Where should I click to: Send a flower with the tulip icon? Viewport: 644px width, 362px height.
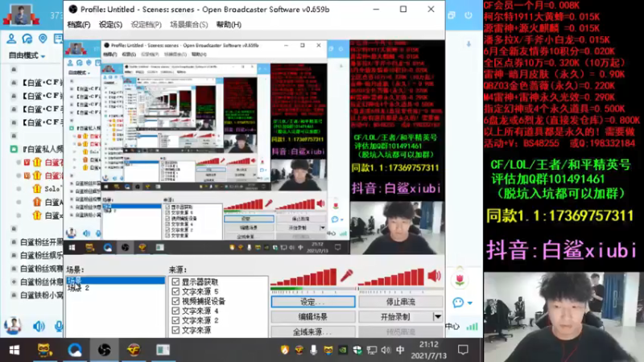click(x=460, y=279)
